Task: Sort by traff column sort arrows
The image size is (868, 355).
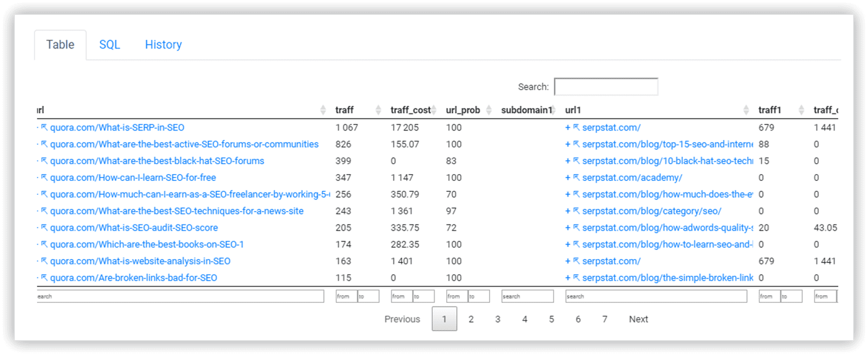Action: 378,110
